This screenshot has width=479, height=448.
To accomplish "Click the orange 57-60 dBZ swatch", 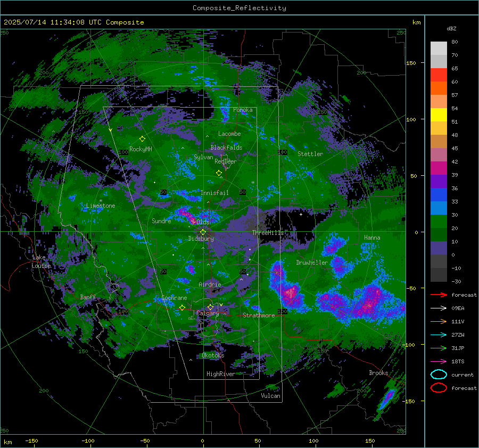I will click(439, 88).
